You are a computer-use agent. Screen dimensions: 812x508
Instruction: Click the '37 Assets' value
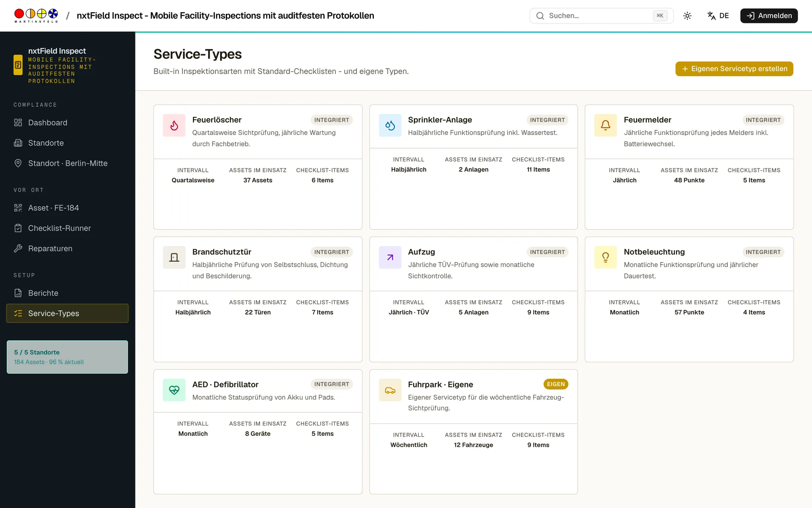pos(258,180)
